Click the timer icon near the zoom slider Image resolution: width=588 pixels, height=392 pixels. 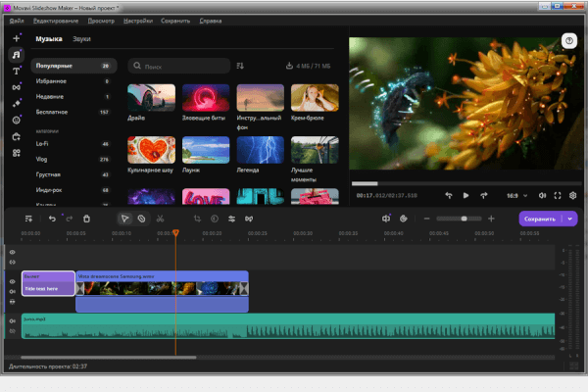pos(404,219)
